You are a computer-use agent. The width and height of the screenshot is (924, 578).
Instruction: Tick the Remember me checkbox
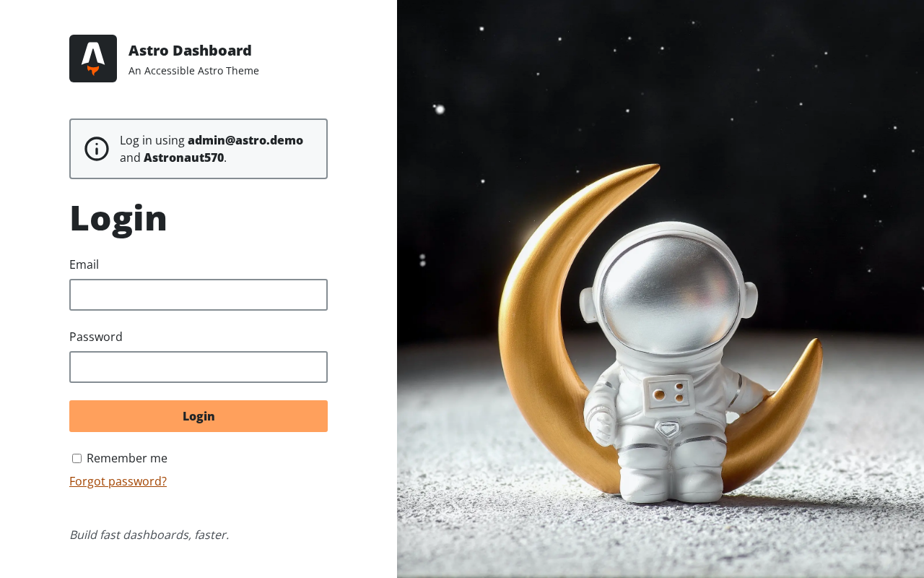(x=77, y=459)
